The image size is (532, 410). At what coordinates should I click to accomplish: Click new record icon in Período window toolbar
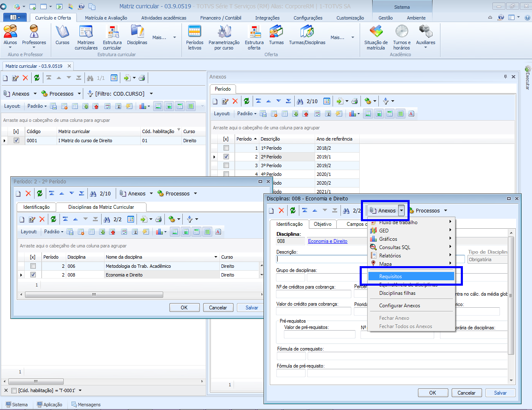point(18,193)
